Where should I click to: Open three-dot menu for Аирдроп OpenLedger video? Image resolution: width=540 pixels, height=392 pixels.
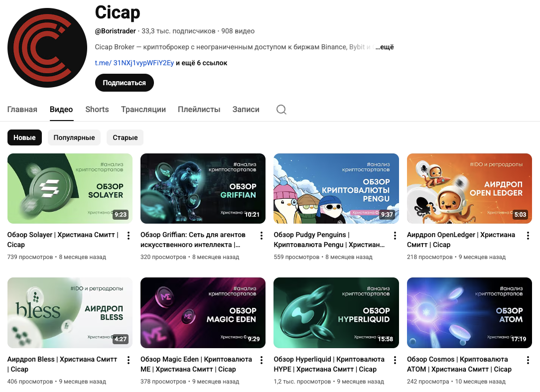528,236
